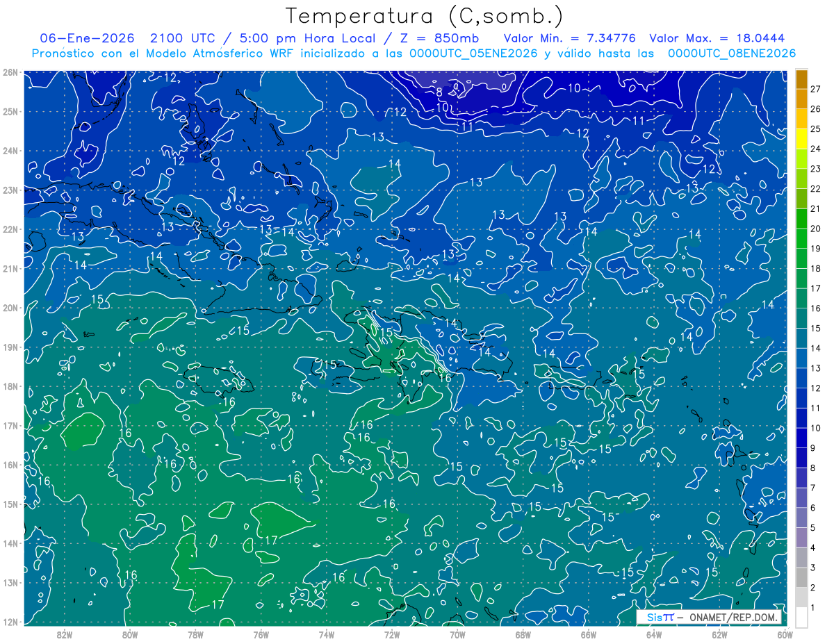This screenshot has height=644, width=834.
Task: Click the latitude label "12N"
Action: pyautogui.click(x=10, y=622)
